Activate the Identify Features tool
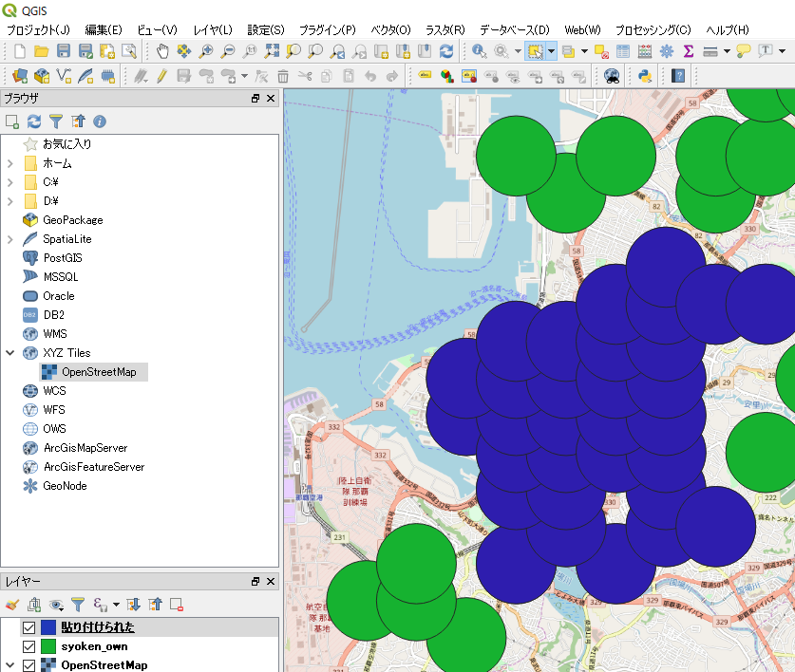795x672 pixels. point(479,50)
